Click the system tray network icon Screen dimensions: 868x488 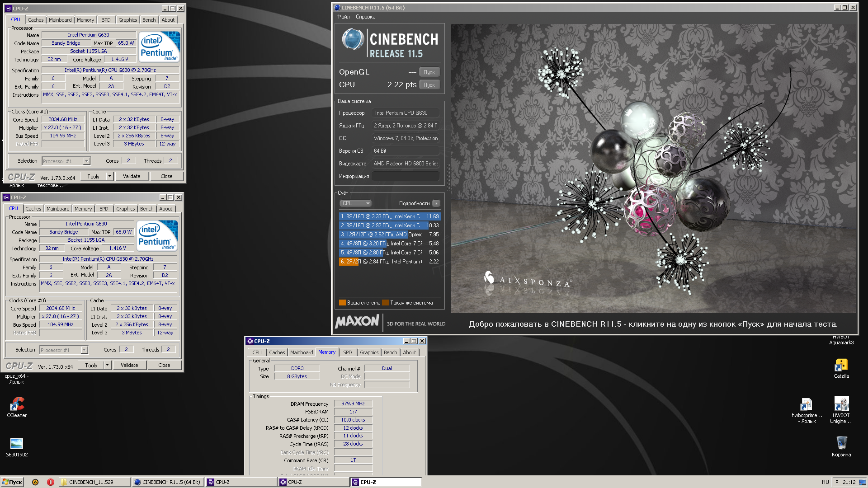coord(862,482)
